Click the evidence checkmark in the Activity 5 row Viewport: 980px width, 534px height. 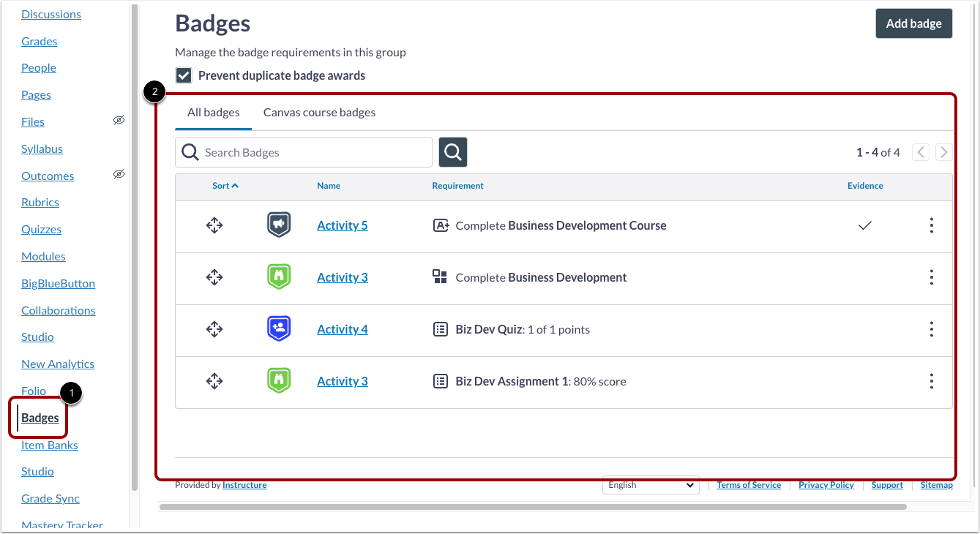tap(865, 225)
